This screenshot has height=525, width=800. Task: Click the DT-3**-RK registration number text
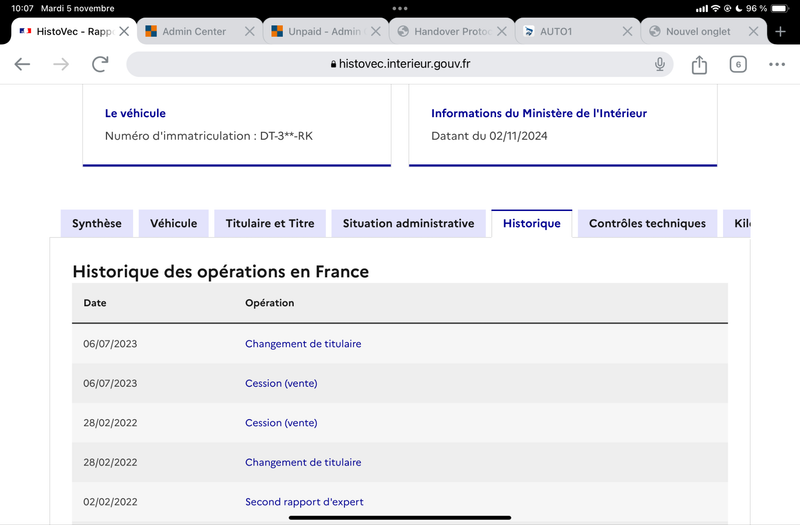coord(286,136)
